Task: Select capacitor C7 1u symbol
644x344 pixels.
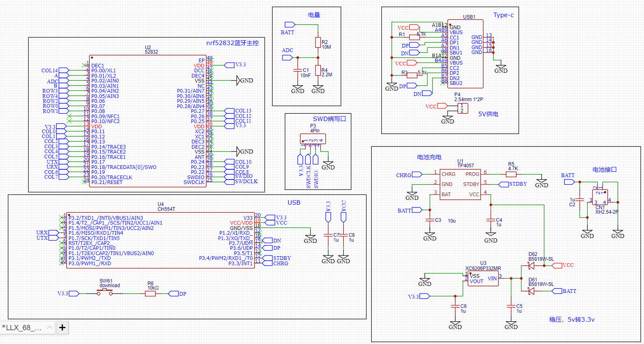Action: point(328,235)
